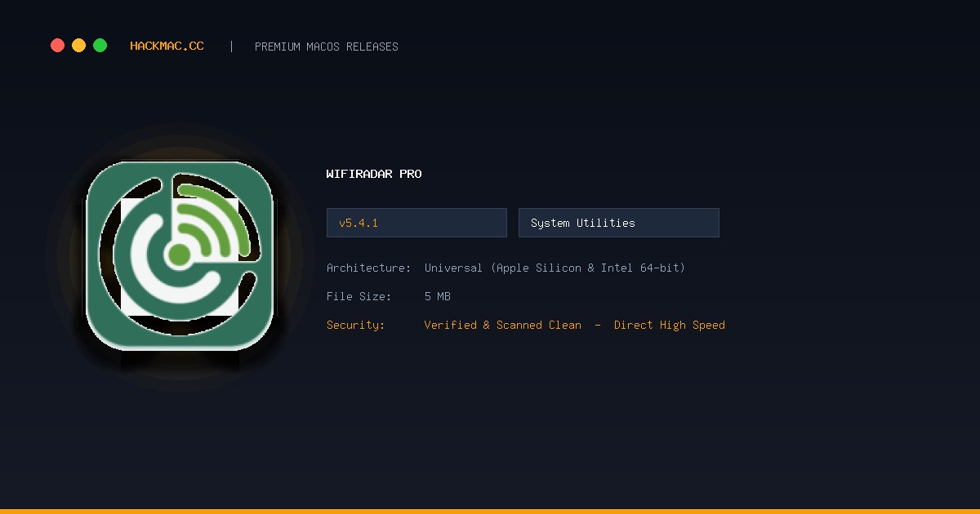Click the WIFIRADAR PRO title text

(x=374, y=174)
